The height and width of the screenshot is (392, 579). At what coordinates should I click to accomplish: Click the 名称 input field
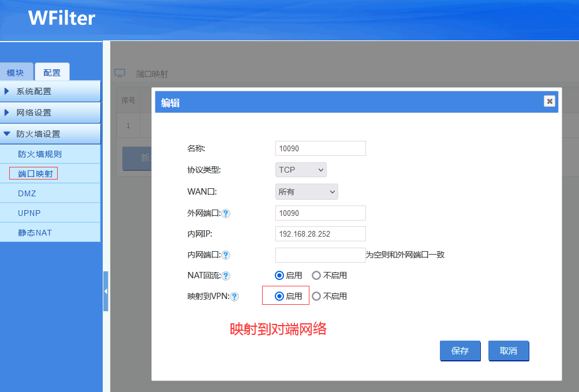(x=320, y=148)
